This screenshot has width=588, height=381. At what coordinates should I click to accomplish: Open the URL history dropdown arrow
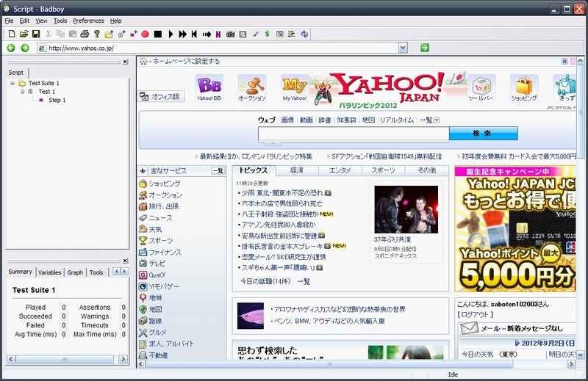(403, 48)
